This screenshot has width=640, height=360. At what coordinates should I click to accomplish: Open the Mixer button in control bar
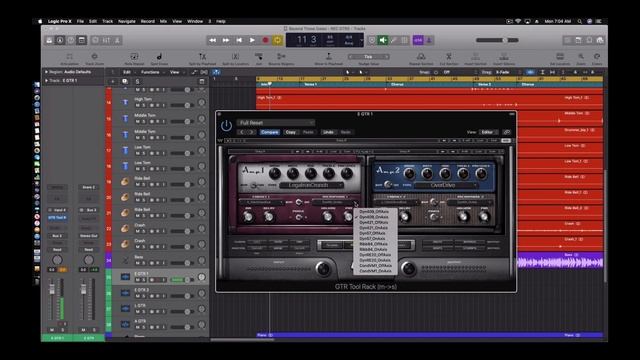(107, 40)
